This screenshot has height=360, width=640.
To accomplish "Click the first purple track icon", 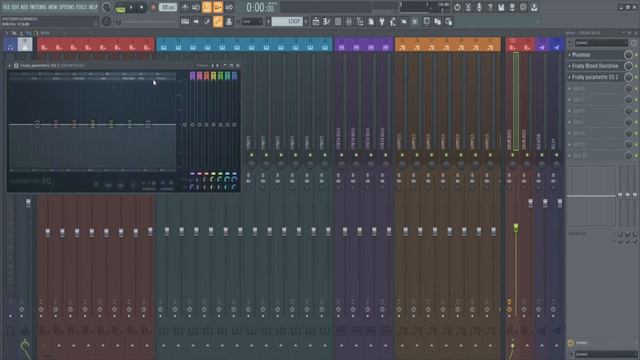I will 342,48.
